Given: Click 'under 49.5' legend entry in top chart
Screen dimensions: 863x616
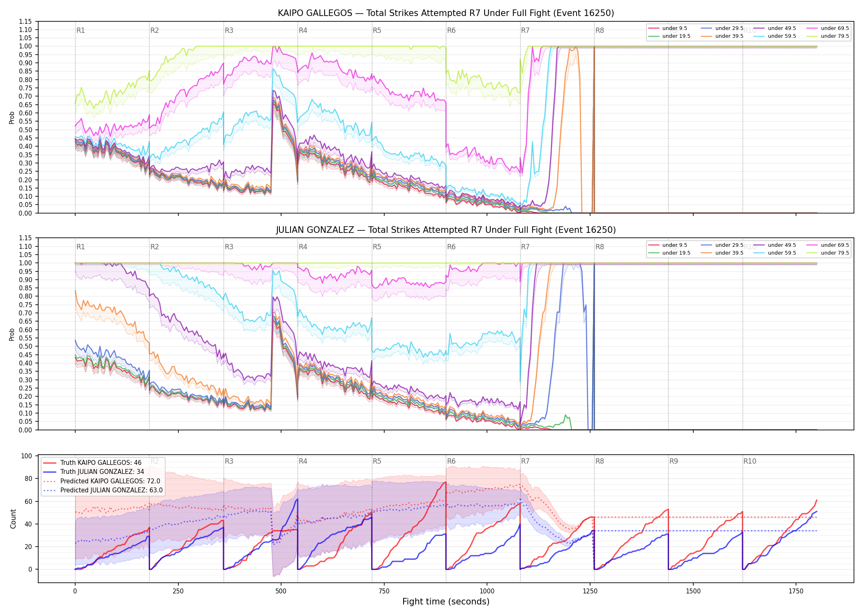Looking at the screenshot, I should tap(775, 28).
